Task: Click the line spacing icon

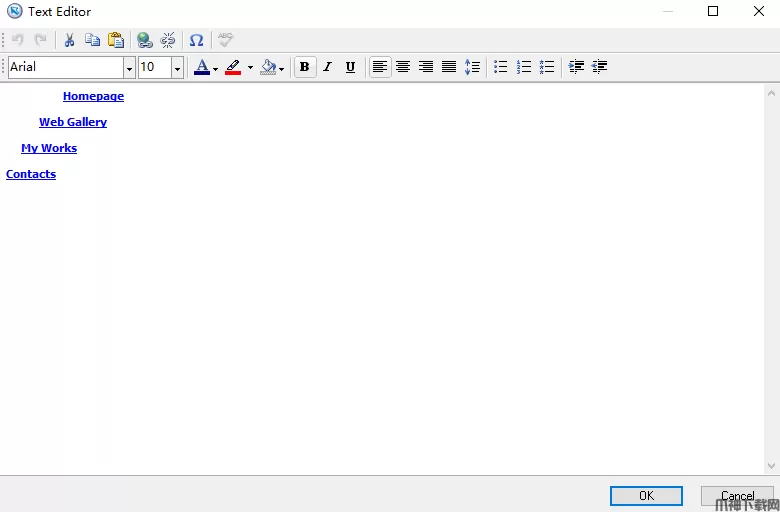Action: click(x=472, y=67)
